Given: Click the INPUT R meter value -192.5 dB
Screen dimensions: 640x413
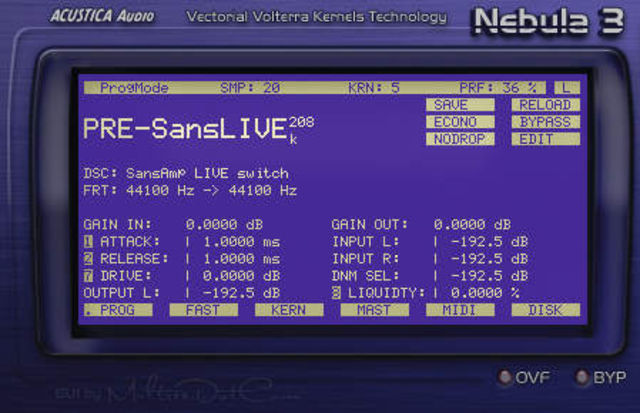Looking at the screenshot, I should [x=489, y=259].
